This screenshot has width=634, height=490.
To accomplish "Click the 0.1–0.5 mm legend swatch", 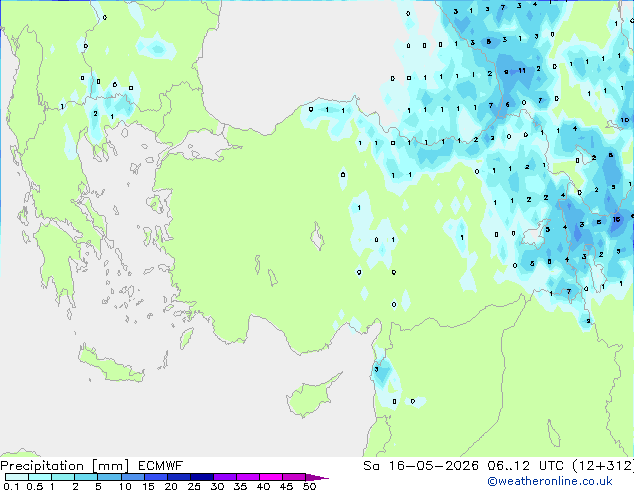I will (17, 477).
